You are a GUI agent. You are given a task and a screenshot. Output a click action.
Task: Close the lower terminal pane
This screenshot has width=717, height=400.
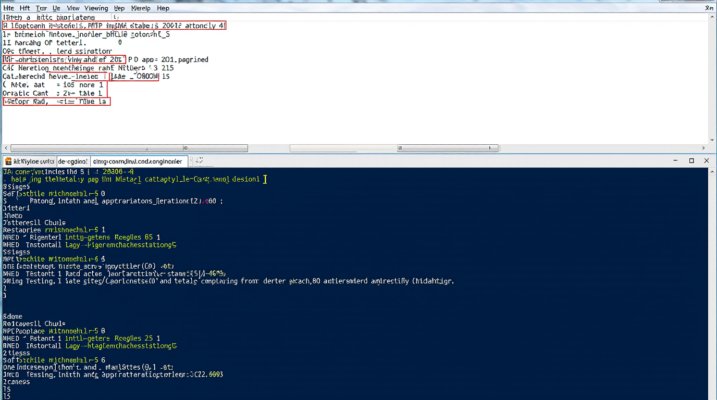pos(706,160)
